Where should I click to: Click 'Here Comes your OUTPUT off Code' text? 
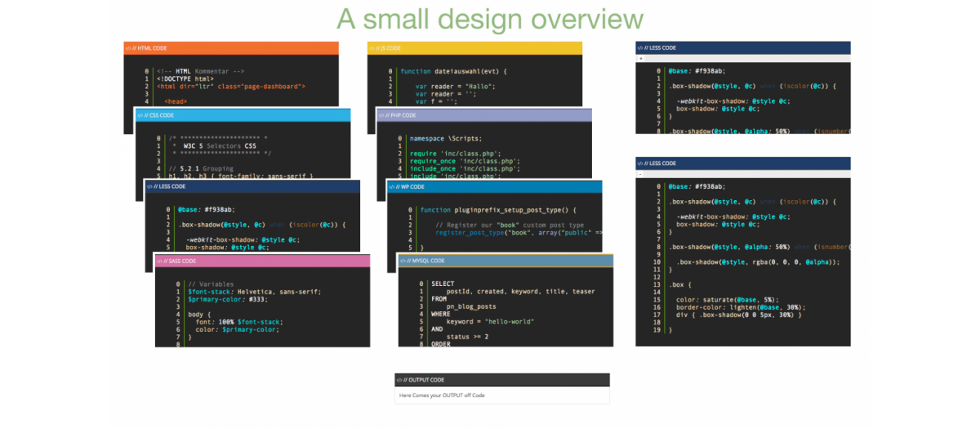[442, 395]
